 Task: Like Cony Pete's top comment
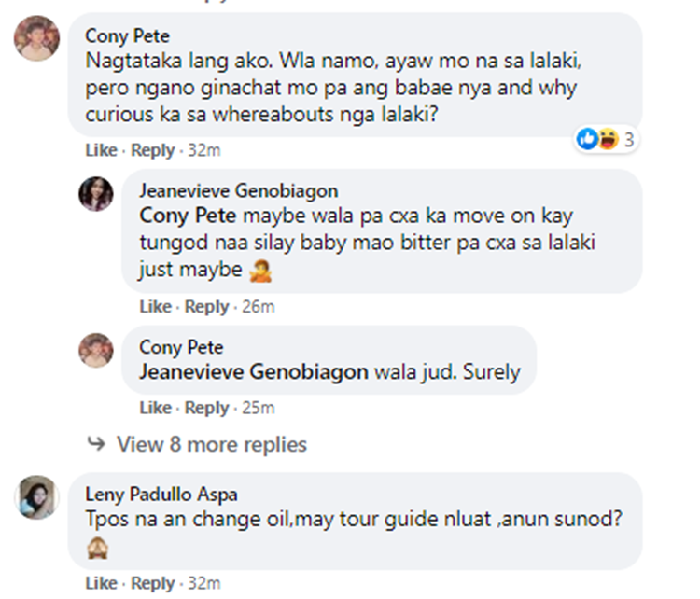tap(101, 150)
